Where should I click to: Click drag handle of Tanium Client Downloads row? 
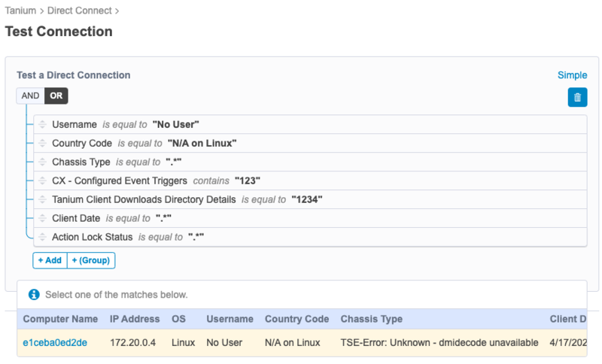[43, 199]
